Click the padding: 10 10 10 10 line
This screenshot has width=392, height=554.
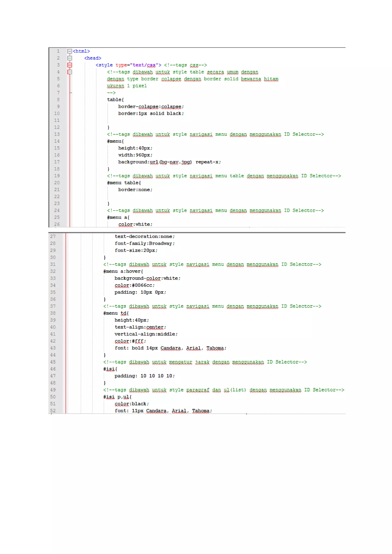144,376
